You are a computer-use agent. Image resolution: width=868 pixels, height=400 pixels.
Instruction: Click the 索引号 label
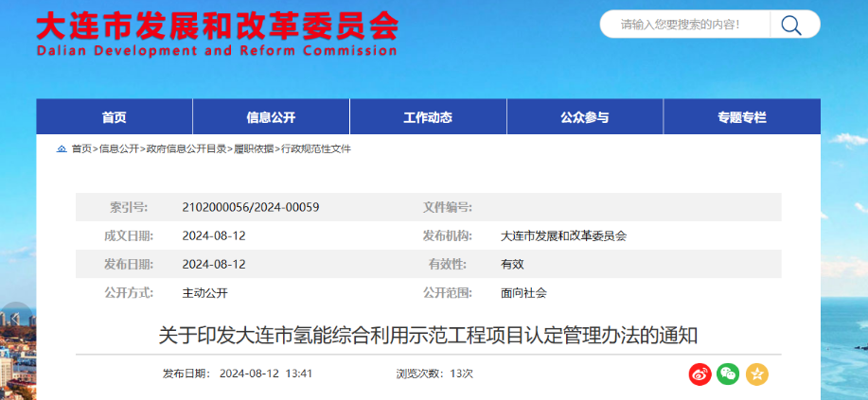tap(129, 207)
